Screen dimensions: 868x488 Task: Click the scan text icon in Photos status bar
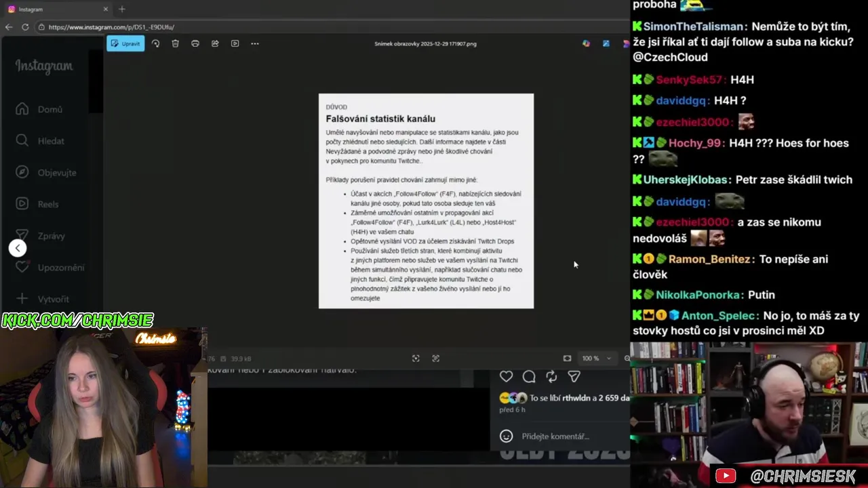click(436, 359)
